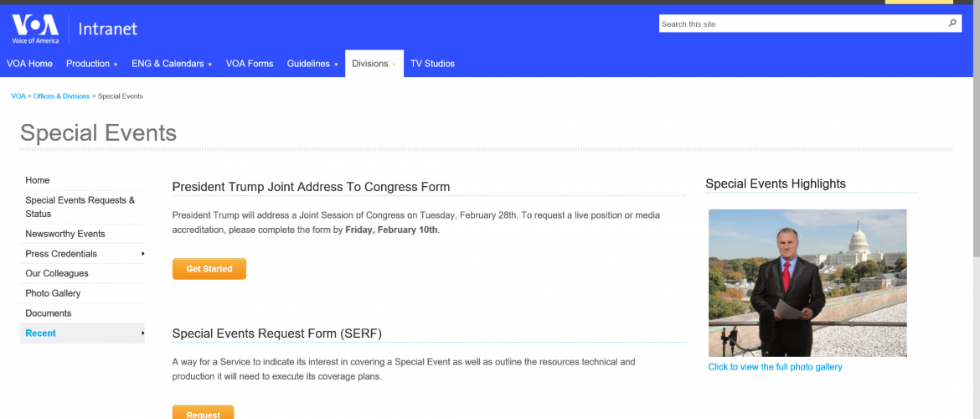
Task: Open VOA Forms page
Action: coord(250,64)
